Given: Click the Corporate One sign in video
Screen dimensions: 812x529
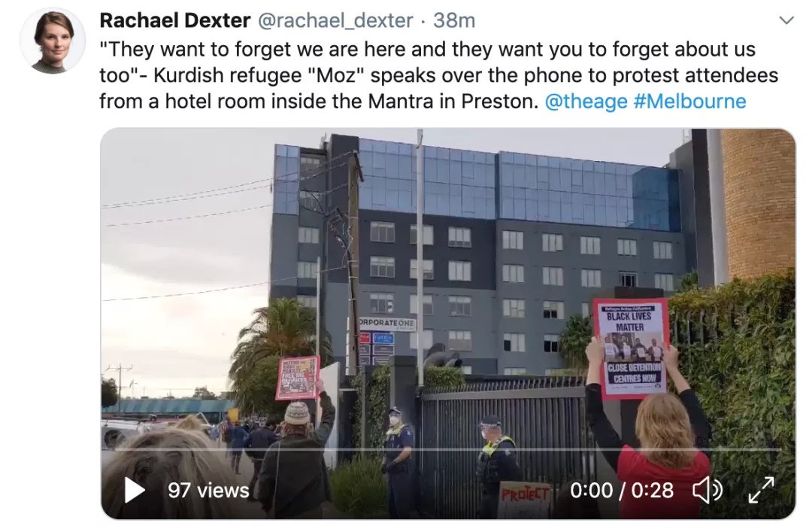Looking at the screenshot, I should [387, 324].
